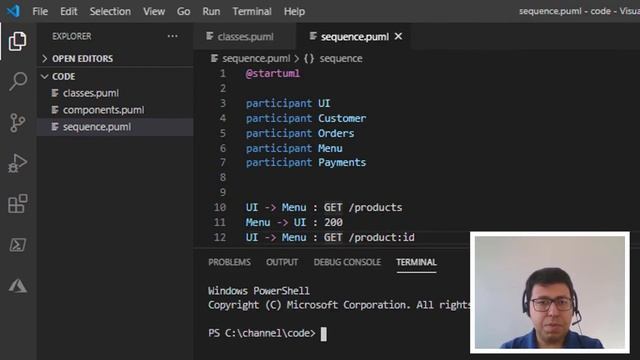This screenshot has width=640, height=360.
Task: Click the VS Code logo icon
Action: (x=13, y=11)
